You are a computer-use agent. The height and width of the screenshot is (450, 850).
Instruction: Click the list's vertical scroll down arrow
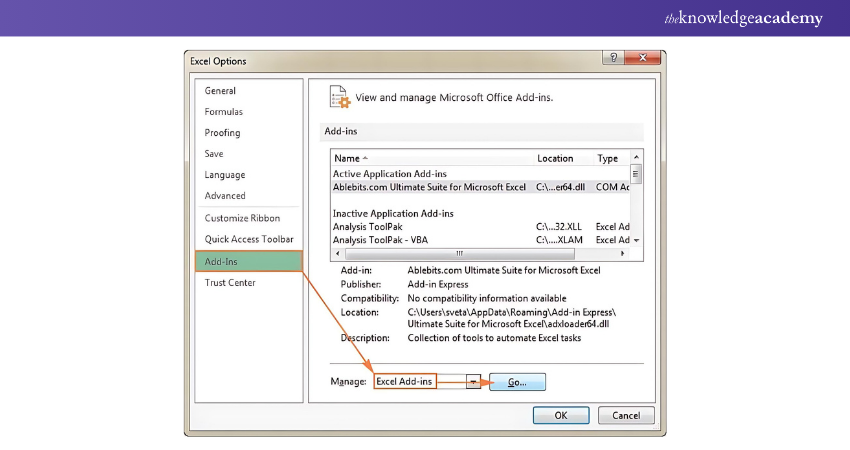click(636, 240)
